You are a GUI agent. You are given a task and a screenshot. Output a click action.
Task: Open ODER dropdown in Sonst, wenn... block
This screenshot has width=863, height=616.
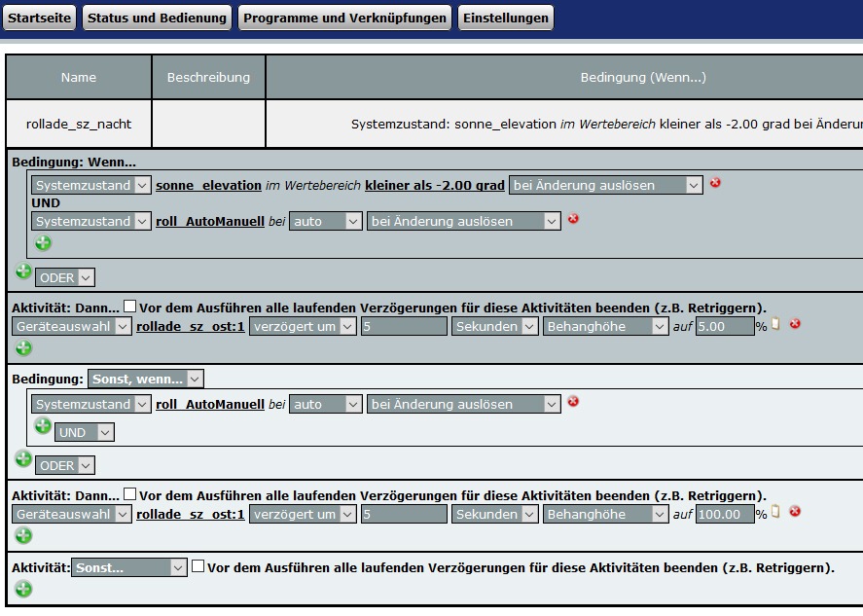pyautogui.click(x=65, y=465)
